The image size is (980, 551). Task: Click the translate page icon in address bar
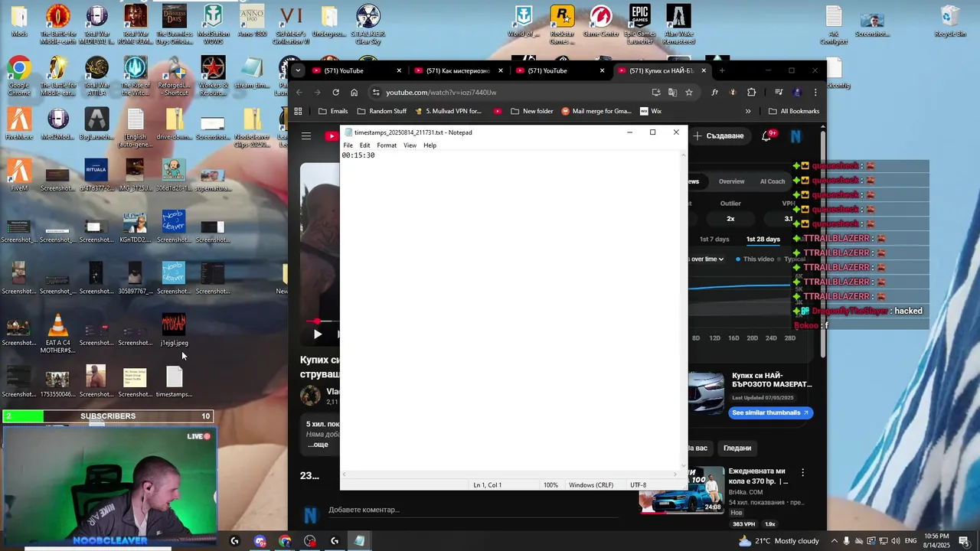[x=672, y=93]
